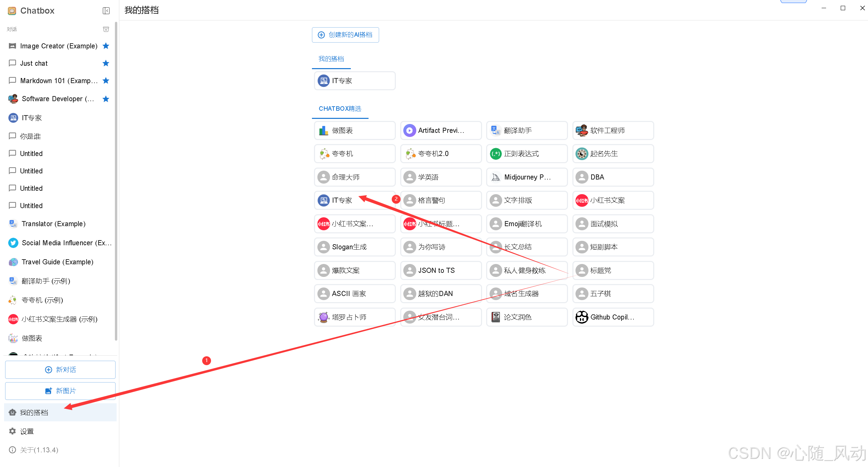Select the 塔罗占卜师 crystal ball icon

coord(323,317)
